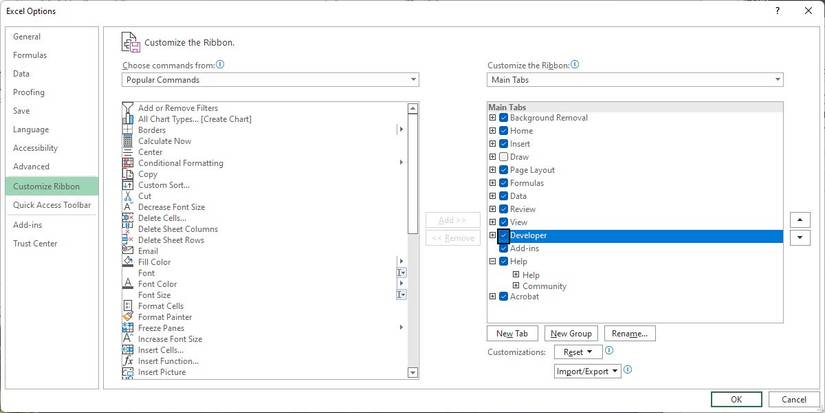
Task: Click the Insert Cells icon
Action: [x=128, y=350]
